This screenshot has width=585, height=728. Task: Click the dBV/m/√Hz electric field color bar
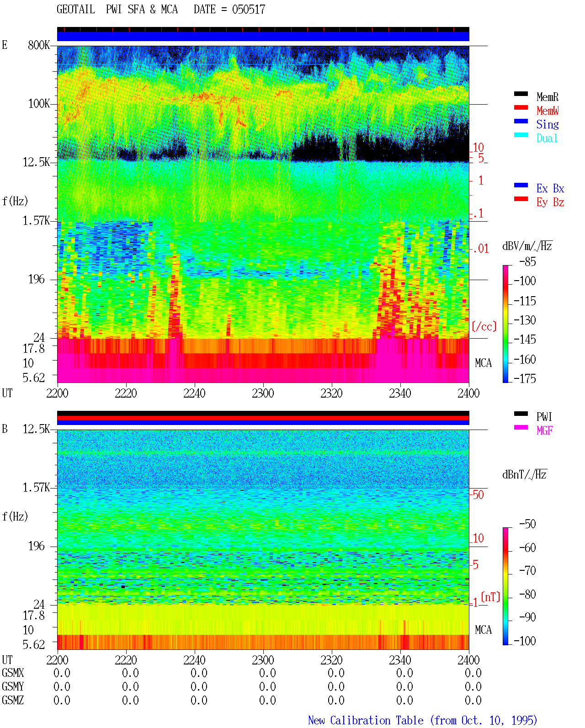(505, 324)
